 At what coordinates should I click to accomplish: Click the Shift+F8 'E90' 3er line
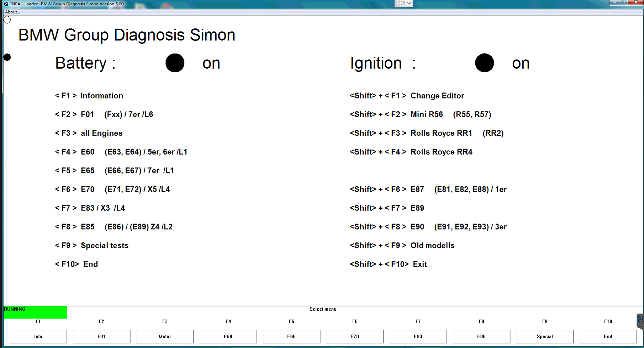click(x=428, y=227)
